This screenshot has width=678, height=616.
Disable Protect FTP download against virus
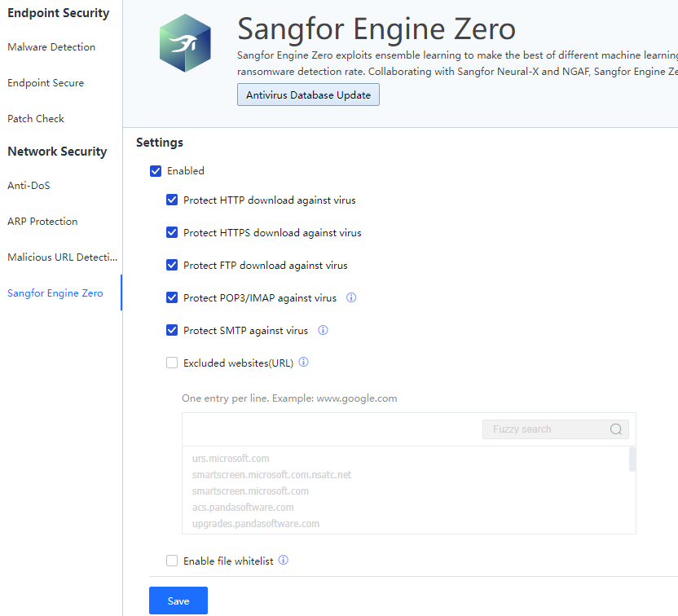pyautogui.click(x=172, y=265)
